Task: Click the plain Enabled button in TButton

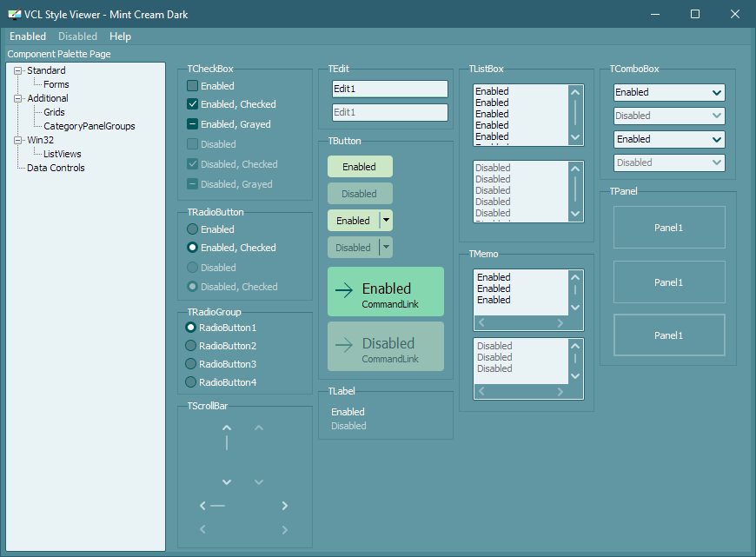Action: click(x=360, y=166)
